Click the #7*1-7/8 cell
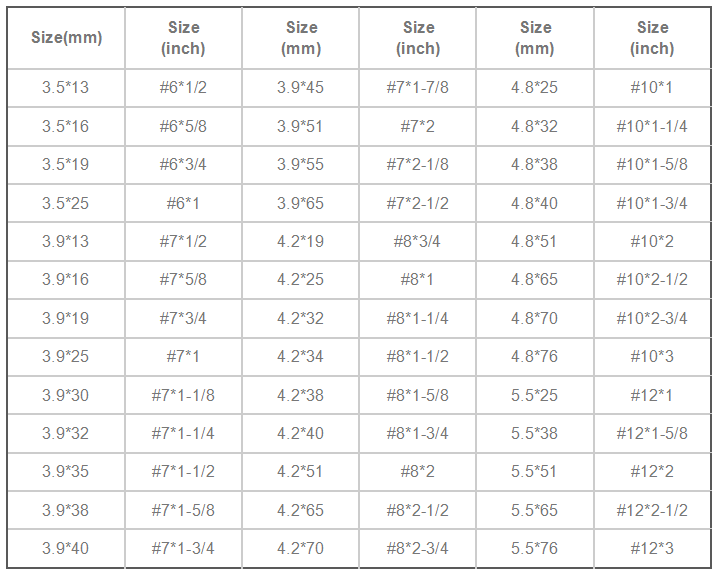 pos(417,88)
